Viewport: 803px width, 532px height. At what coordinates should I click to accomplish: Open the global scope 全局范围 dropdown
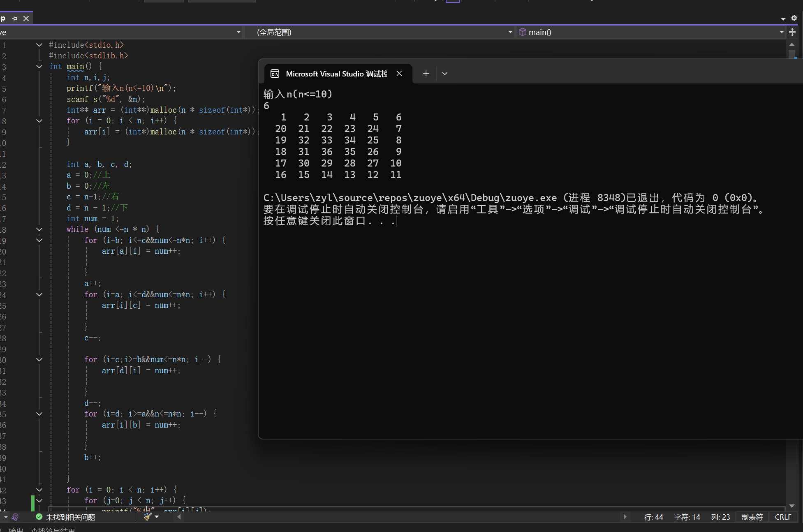[x=510, y=32]
